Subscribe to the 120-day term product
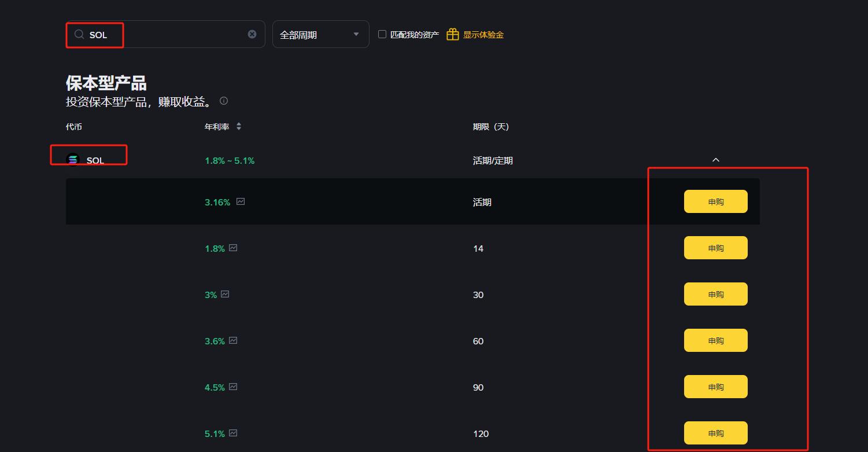Screen dimensions: 868x452 [715, 433]
